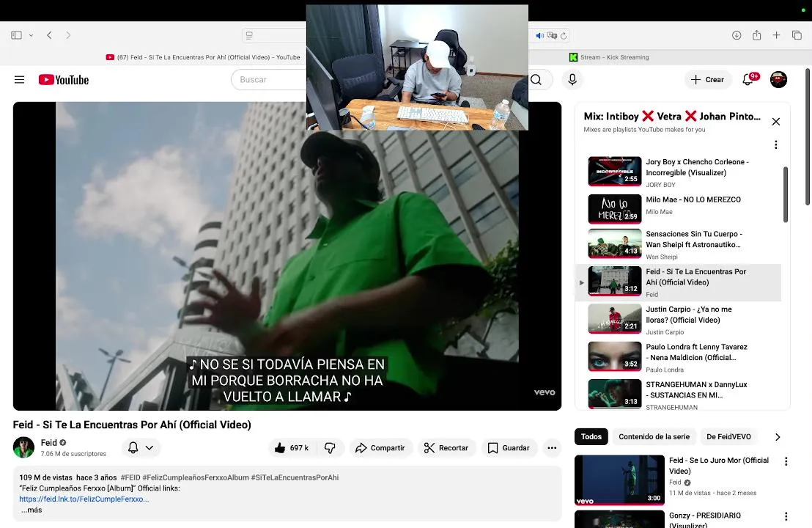The image size is (812, 528).
Task: Open the feid.lnk.to link in description
Action: coord(84,499)
